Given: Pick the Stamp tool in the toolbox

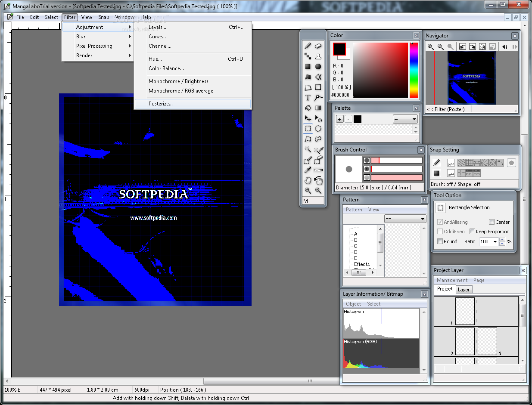Looking at the screenshot, I should [x=318, y=56].
